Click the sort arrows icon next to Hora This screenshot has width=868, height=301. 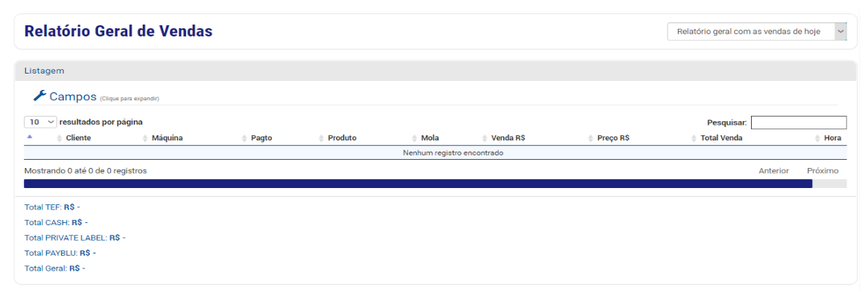817,138
